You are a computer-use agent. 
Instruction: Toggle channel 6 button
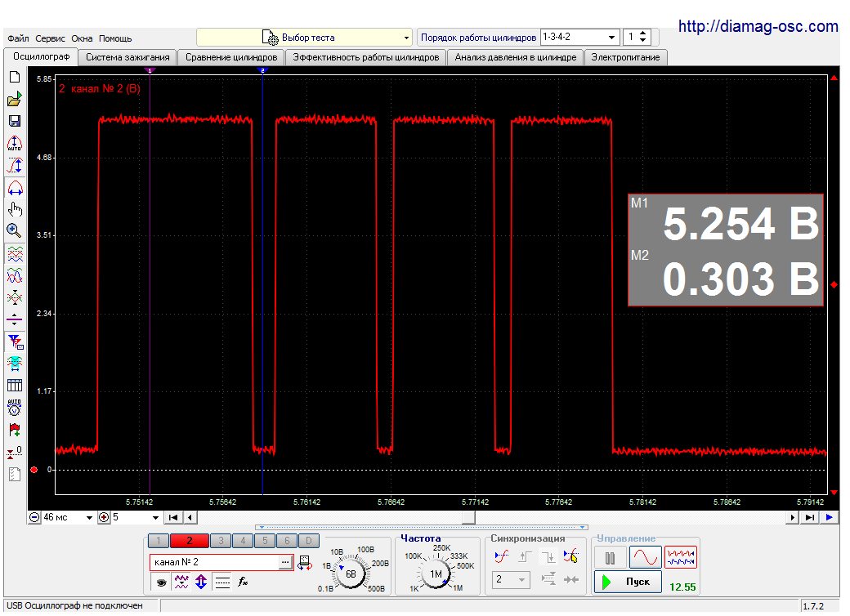pos(288,540)
